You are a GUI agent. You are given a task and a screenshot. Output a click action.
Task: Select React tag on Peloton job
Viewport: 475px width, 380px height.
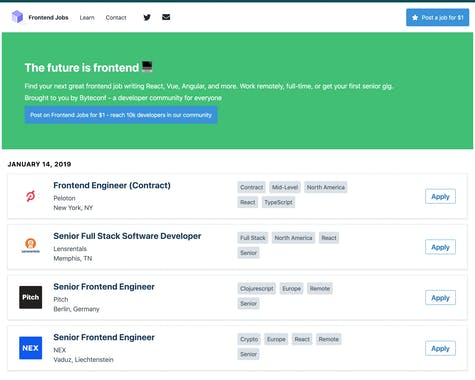(248, 202)
